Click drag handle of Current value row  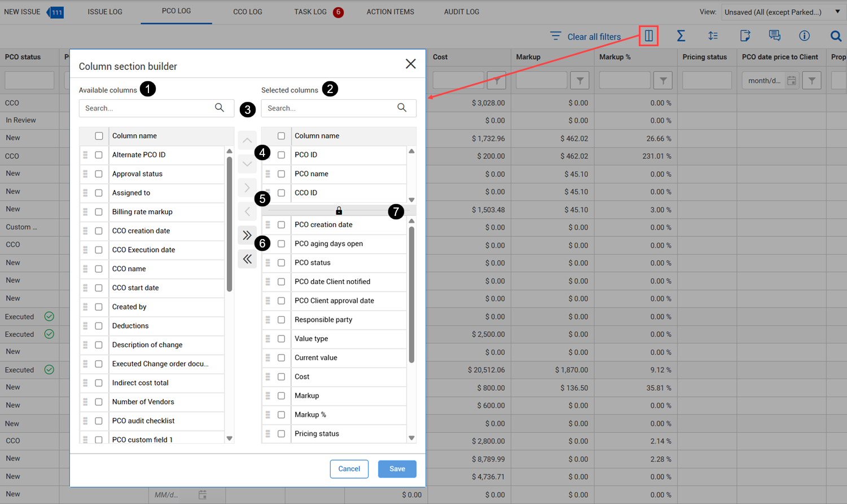(x=267, y=357)
